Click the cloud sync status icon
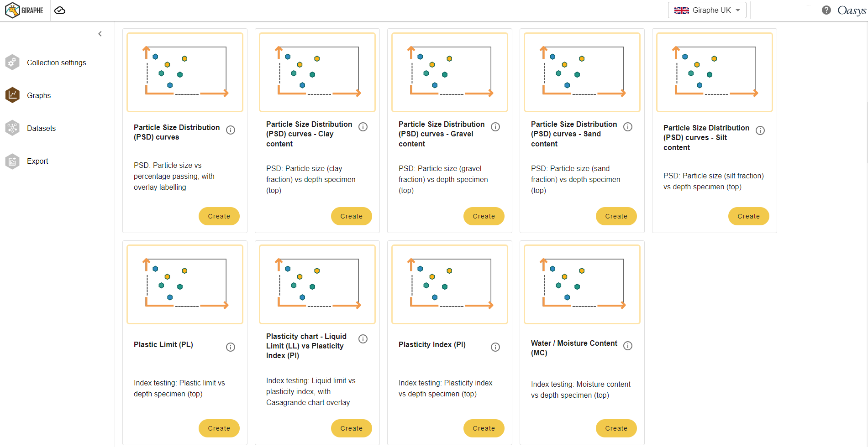Image resolution: width=868 pixels, height=447 pixels. pyautogui.click(x=60, y=10)
